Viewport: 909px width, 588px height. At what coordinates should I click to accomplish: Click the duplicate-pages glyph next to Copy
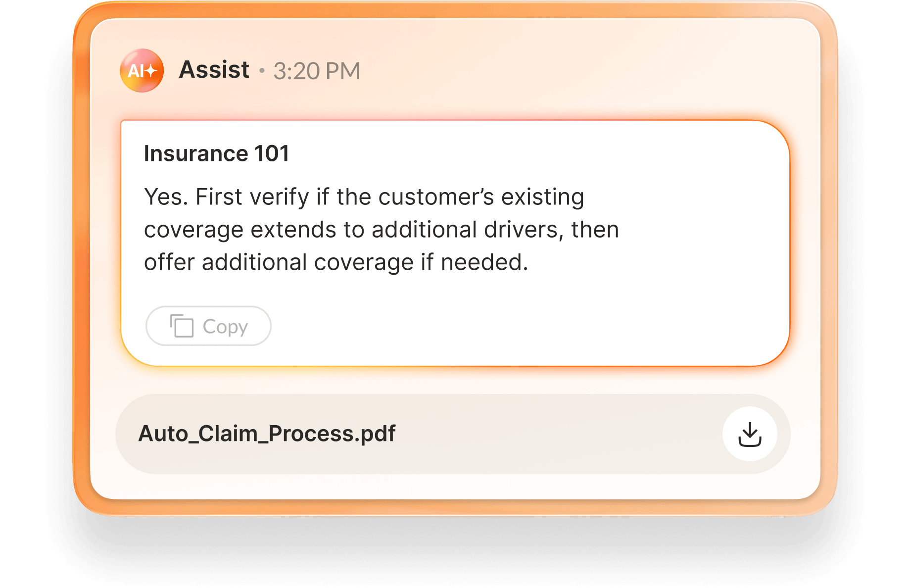tap(182, 326)
